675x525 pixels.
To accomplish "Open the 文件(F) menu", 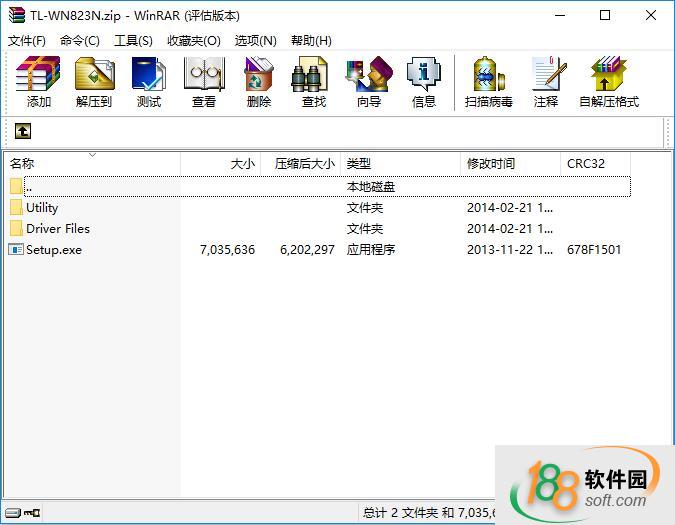I will [27, 41].
